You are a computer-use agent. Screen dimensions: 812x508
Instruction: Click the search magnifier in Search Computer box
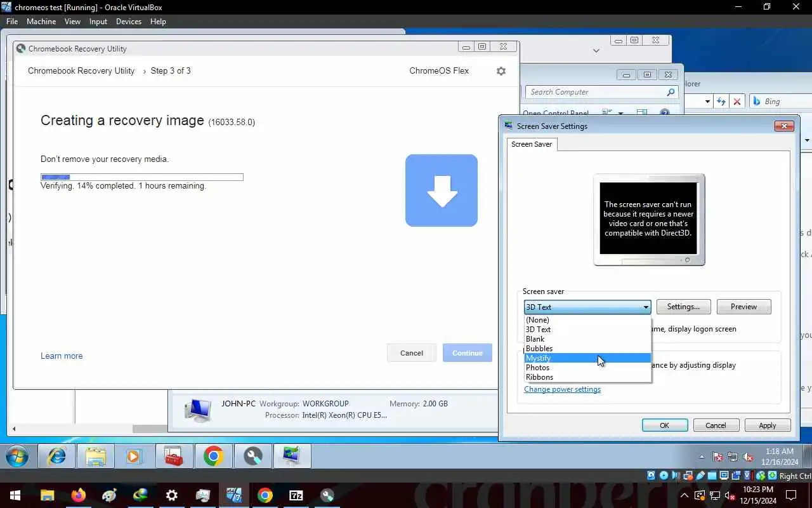click(x=671, y=92)
